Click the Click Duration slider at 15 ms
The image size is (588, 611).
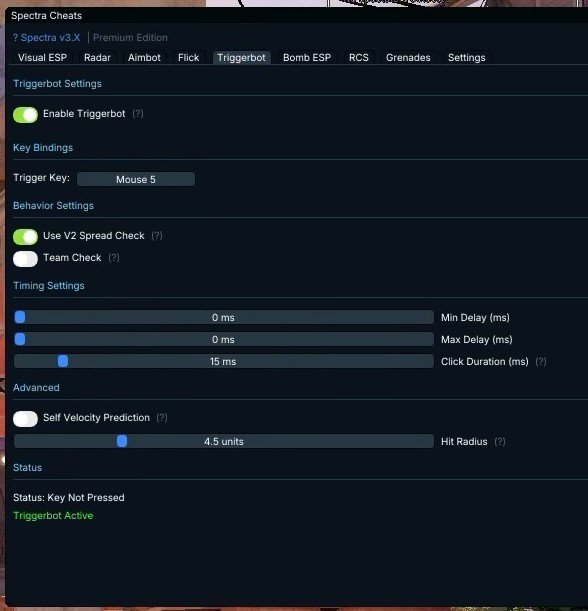(x=224, y=361)
